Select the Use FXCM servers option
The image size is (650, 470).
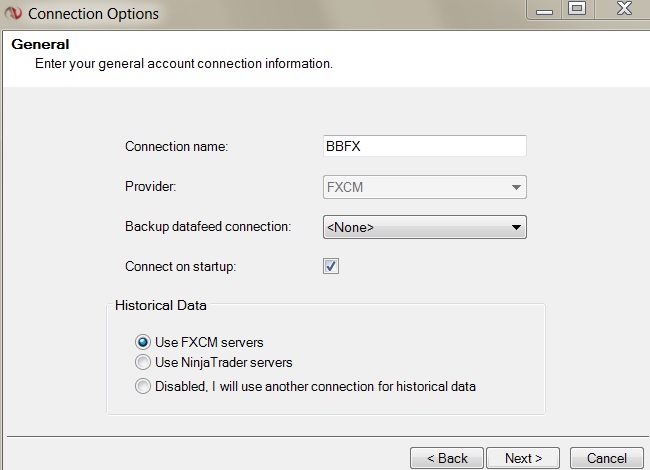(143, 342)
